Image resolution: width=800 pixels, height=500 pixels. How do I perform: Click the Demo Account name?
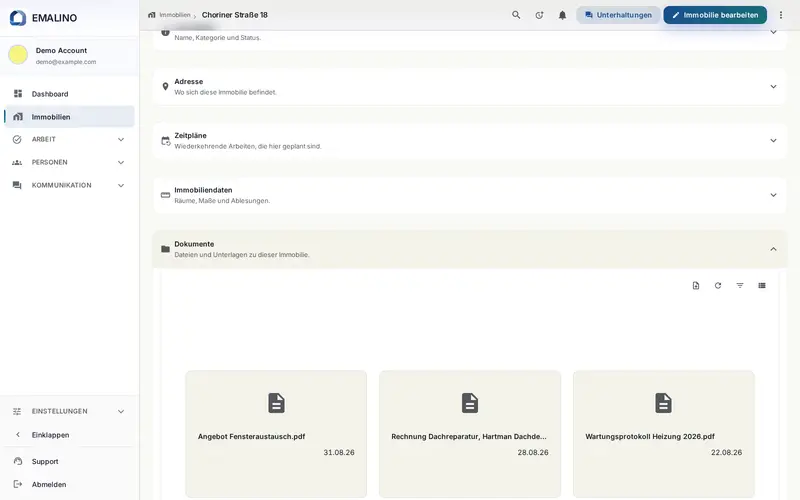[61, 51]
